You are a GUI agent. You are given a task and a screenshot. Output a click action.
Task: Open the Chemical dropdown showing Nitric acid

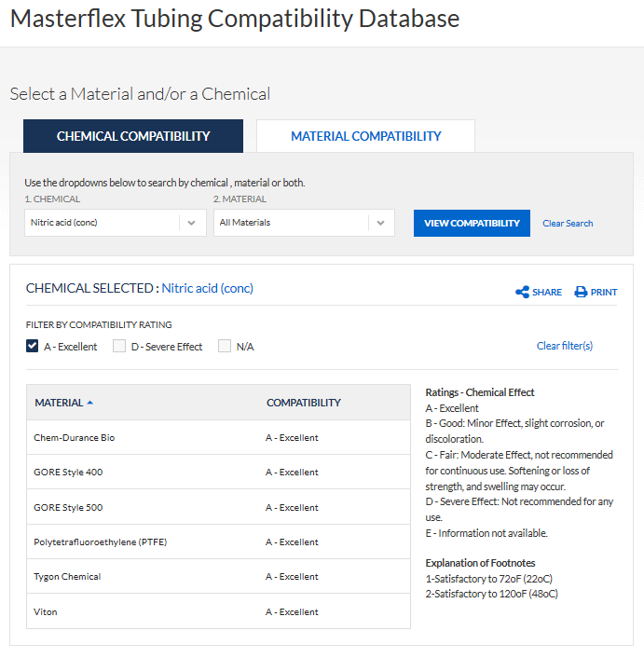(103, 223)
